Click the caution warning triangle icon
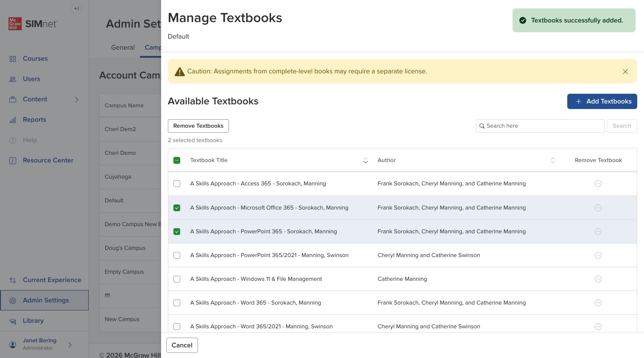This screenshot has width=644, height=358. (x=180, y=72)
